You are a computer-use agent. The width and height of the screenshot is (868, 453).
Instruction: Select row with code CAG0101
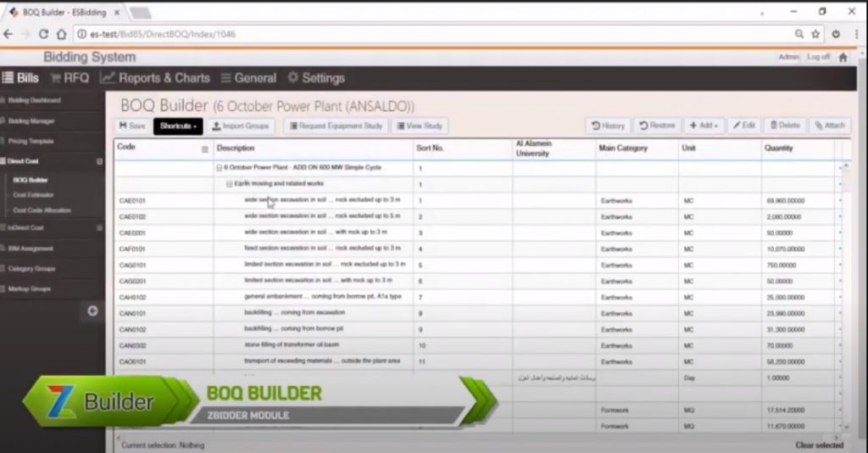(476, 265)
